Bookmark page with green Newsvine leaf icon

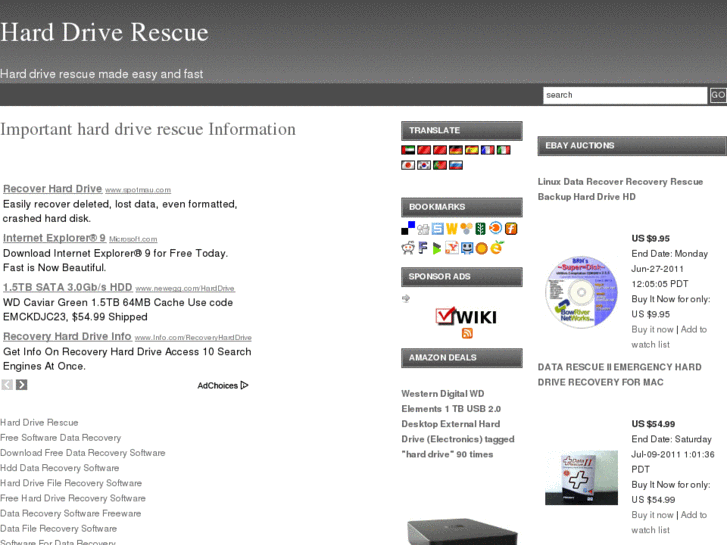coord(481,229)
